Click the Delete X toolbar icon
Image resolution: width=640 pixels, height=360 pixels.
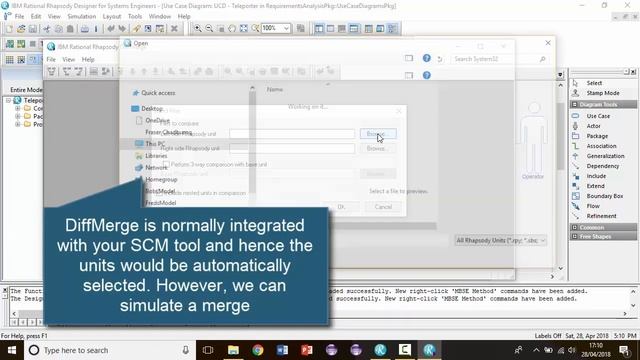click(174, 29)
